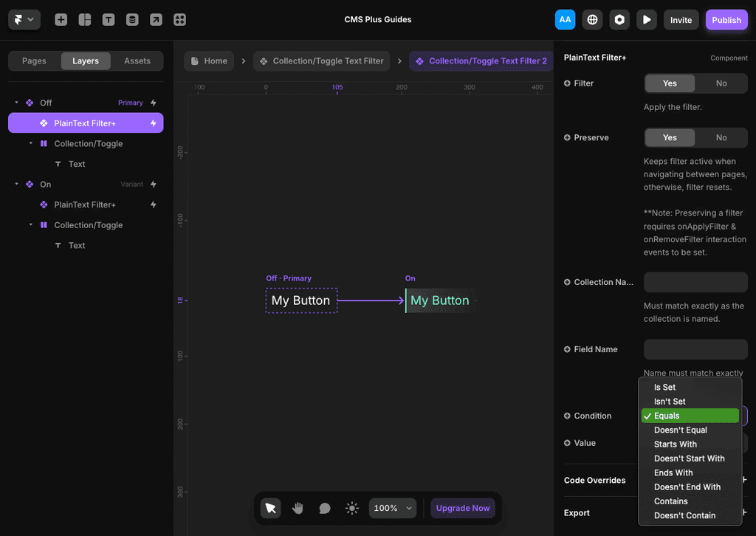This screenshot has height=536, width=756.
Task: Open the Plugins panel
Action: click(179, 19)
